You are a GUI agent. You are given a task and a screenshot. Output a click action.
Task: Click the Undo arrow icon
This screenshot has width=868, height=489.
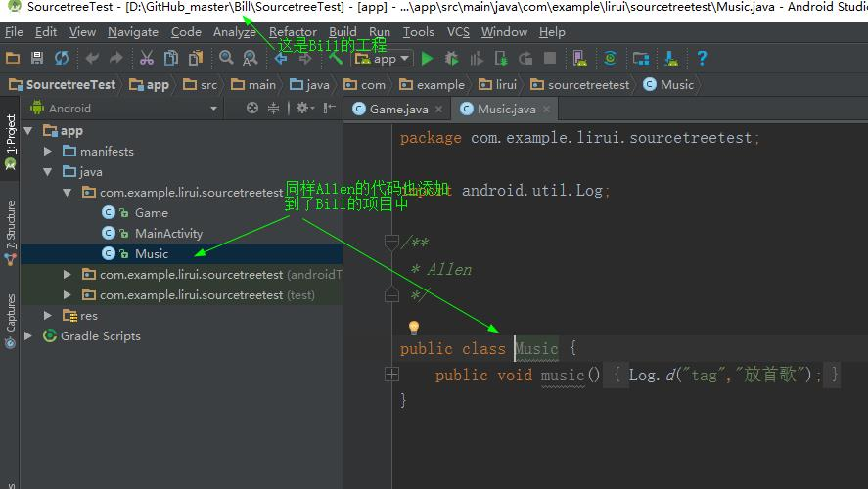pyautogui.click(x=92, y=58)
